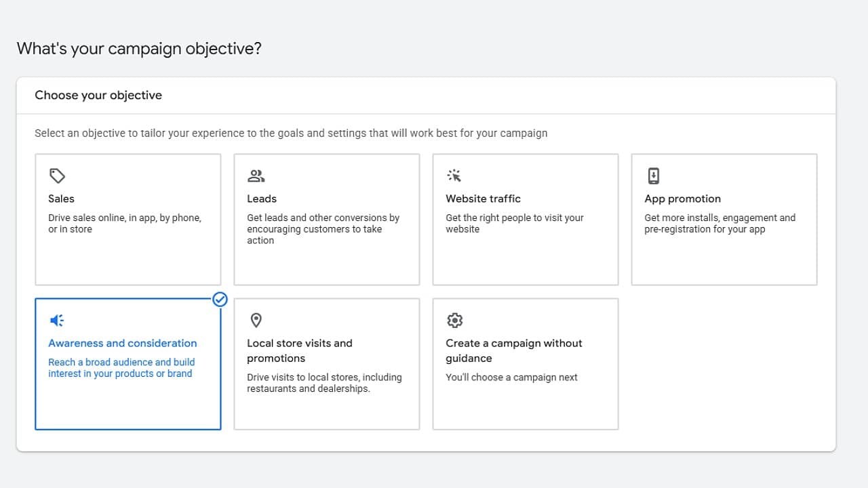Click the Website traffic cursor icon
This screenshot has width=868, height=488.
coord(454,176)
